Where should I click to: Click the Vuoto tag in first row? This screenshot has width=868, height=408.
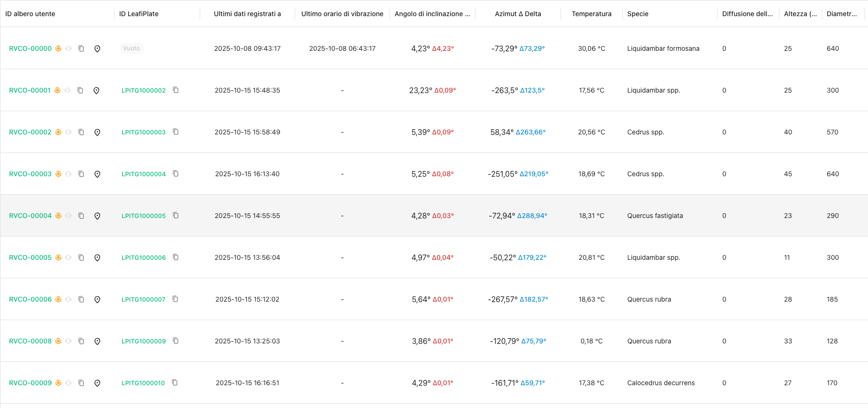coord(132,48)
